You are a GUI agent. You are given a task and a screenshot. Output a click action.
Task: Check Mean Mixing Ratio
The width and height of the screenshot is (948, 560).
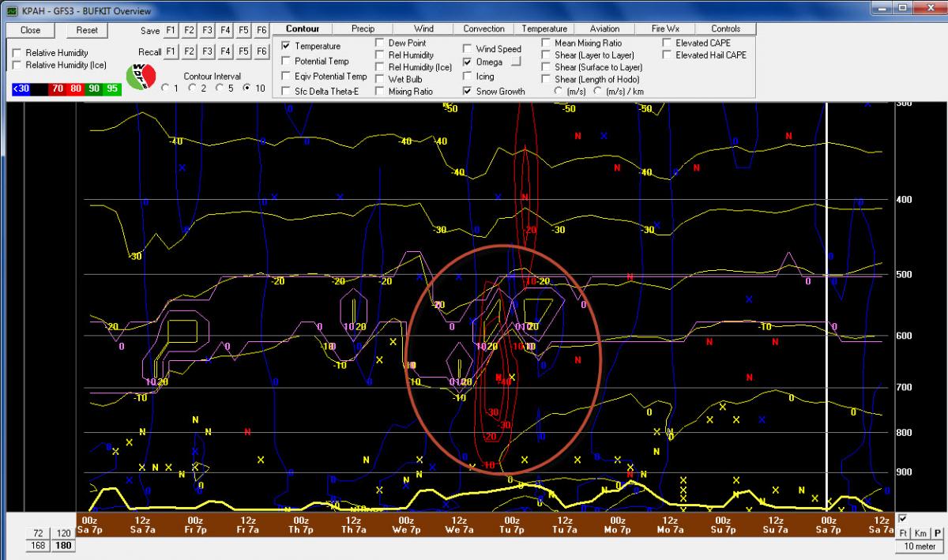pos(547,43)
